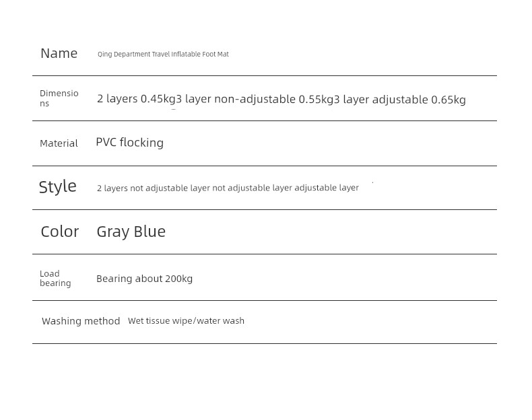Click the Color label
Viewport: 532px width, 420px height.
click(x=60, y=232)
